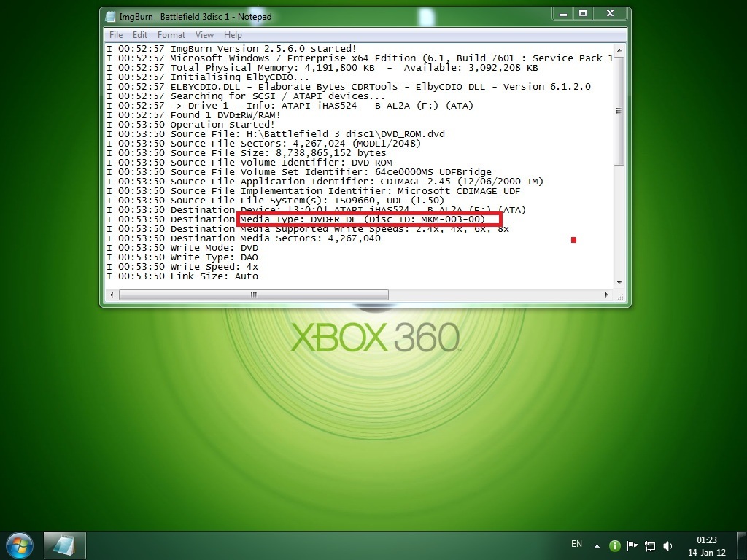Click the vertical scrollbar down arrow
Image resolution: width=747 pixels, height=560 pixels.
click(619, 283)
